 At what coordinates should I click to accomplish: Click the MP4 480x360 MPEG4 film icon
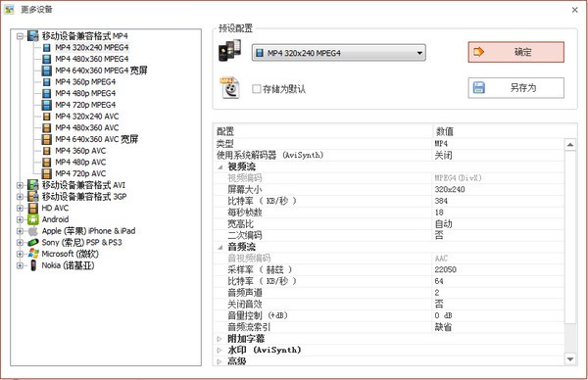46,59
